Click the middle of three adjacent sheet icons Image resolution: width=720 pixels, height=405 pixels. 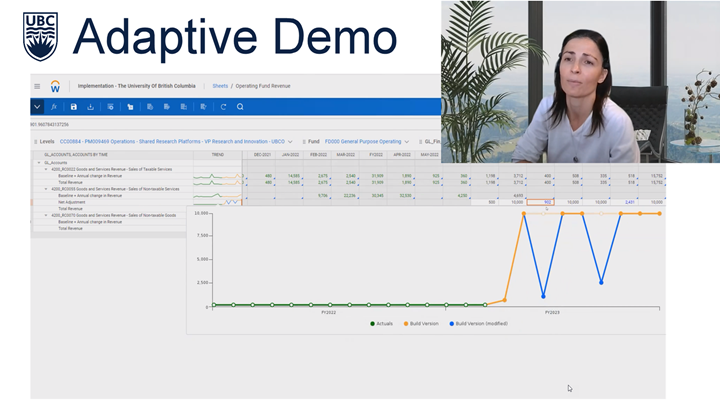tap(167, 107)
